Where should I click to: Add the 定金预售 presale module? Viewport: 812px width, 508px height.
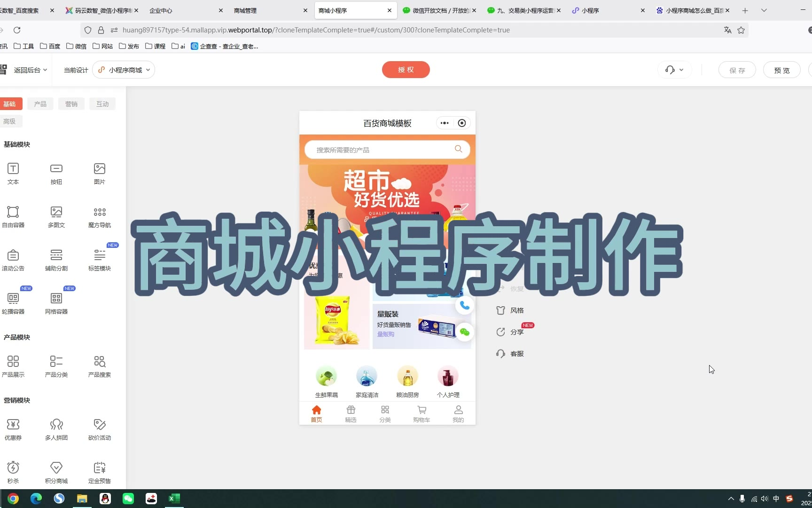click(x=100, y=473)
